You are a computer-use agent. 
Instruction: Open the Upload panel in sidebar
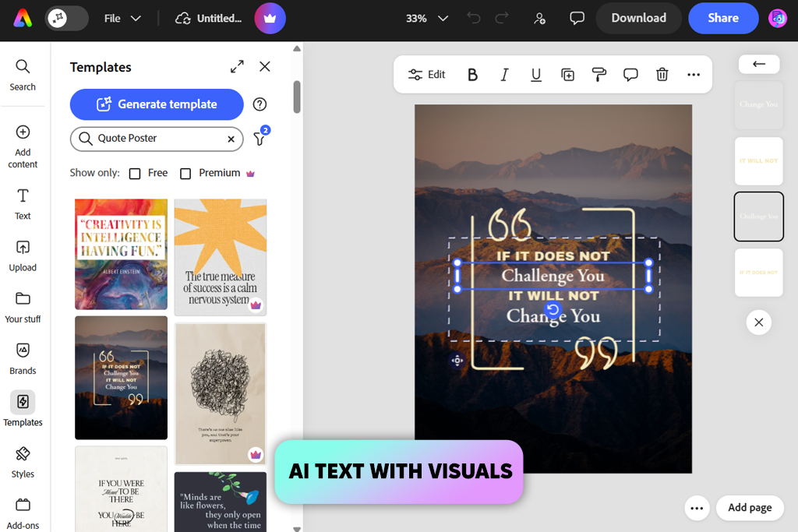point(23,255)
